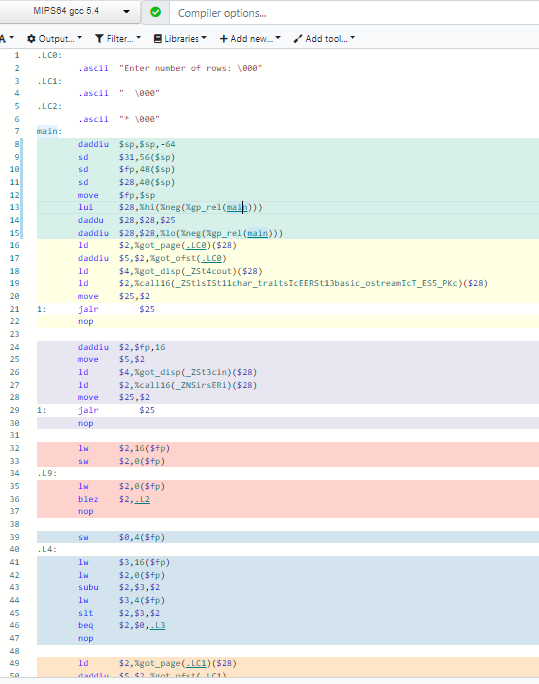Open the font size A dropdown
This screenshot has width=539, height=684.
pyautogui.click(x=7, y=39)
